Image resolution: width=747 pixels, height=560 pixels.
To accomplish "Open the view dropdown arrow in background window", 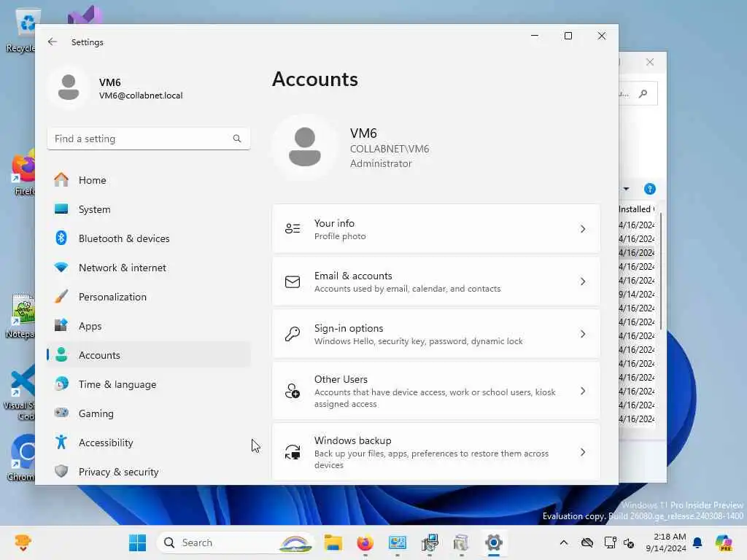I will (x=626, y=189).
